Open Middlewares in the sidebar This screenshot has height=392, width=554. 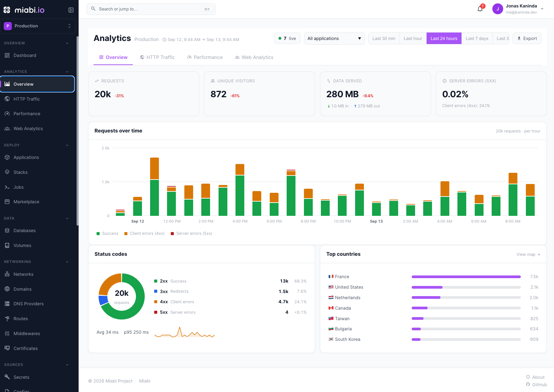[37, 333]
